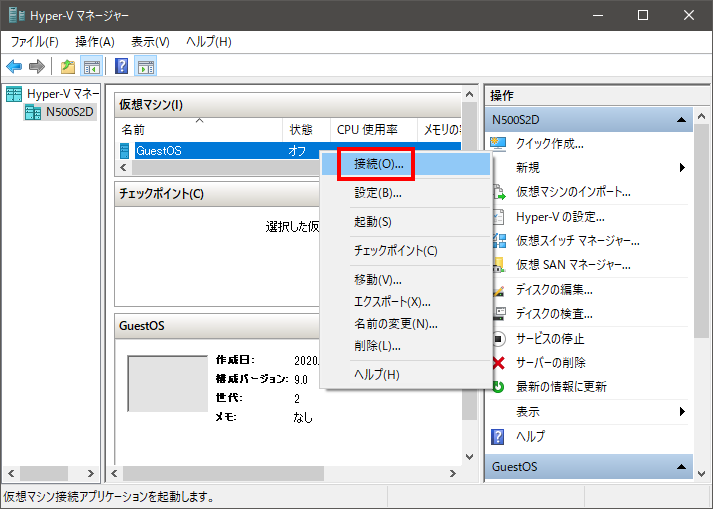Click the Forward arrow toolbar icon
713x509 pixels.
pyautogui.click(x=37, y=66)
